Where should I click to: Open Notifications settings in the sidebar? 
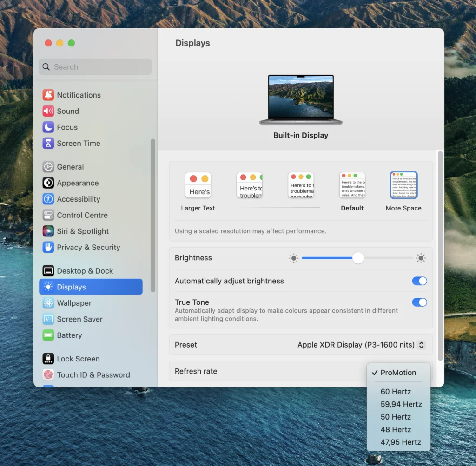pos(78,95)
